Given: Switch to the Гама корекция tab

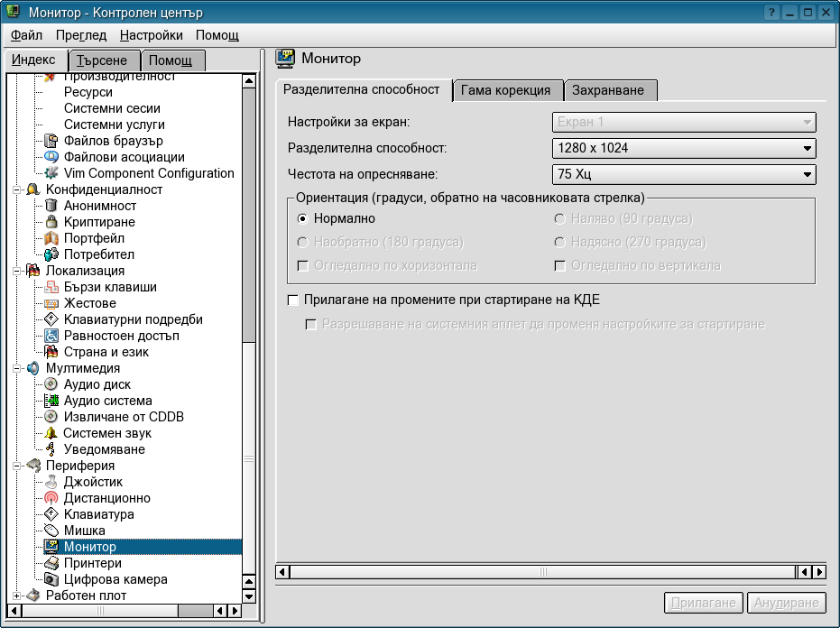Looking at the screenshot, I should pyautogui.click(x=505, y=90).
